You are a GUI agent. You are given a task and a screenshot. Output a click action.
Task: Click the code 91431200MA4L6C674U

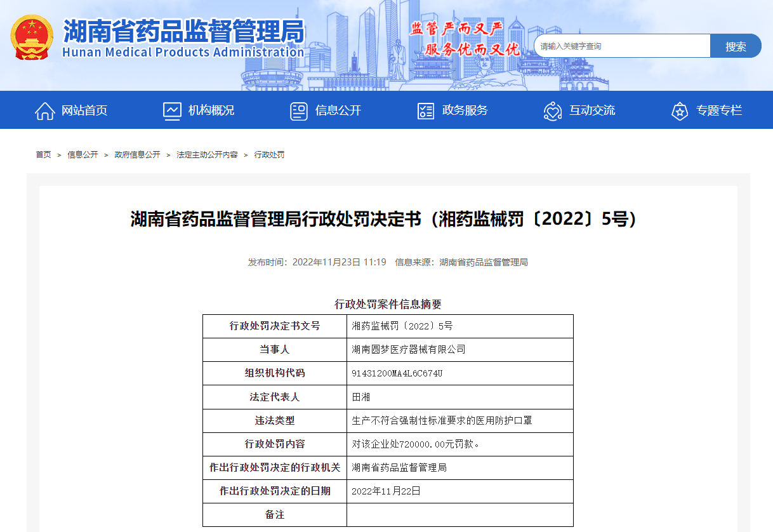tap(397, 373)
